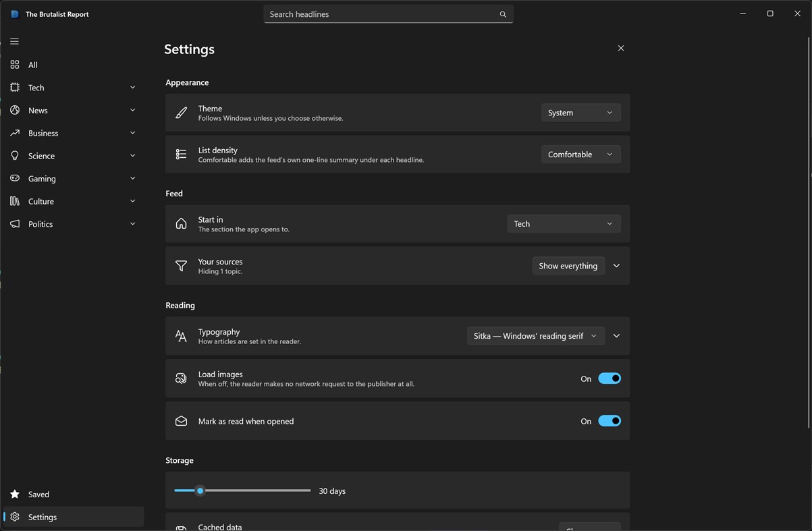Open the Gaming section label

click(x=42, y=179)
